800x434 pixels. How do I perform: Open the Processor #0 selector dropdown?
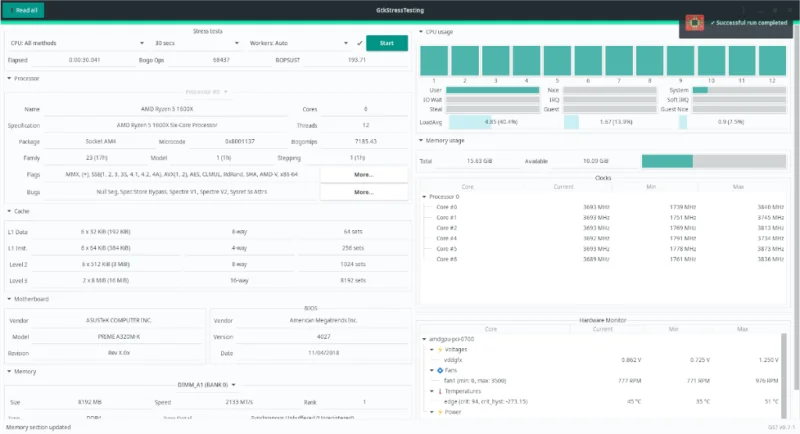pos(207,92)
